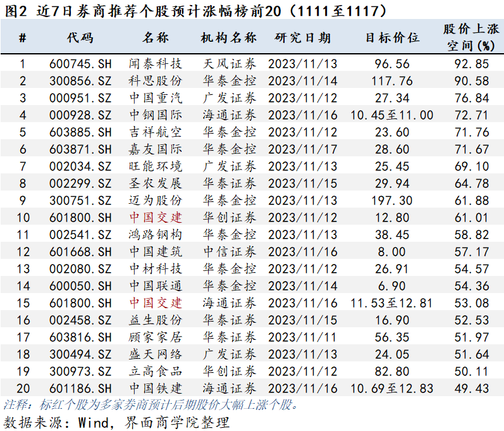Click the column header 代码

80,38
